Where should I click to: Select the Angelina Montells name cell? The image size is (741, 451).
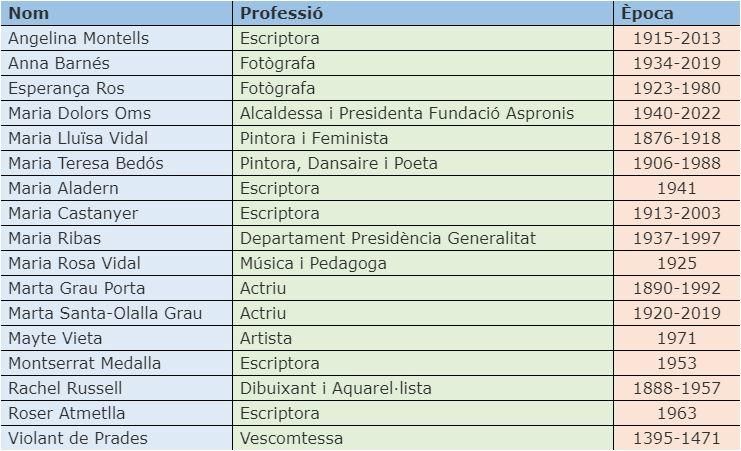click(116, 38)
